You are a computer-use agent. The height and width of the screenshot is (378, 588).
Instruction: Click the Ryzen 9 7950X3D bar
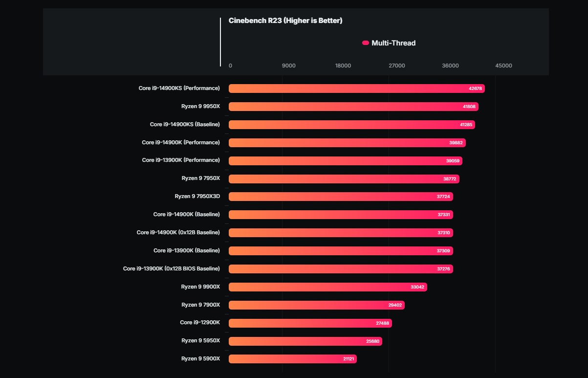pos(341,197)
